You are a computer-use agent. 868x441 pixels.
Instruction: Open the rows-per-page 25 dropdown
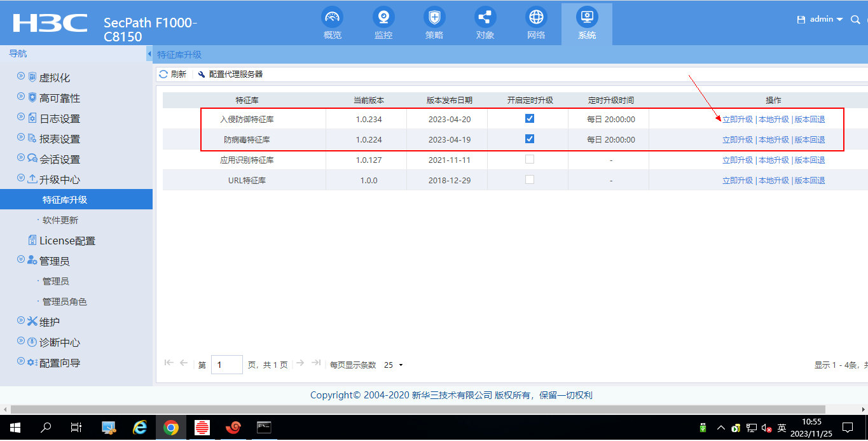click(x=394, y=365)
